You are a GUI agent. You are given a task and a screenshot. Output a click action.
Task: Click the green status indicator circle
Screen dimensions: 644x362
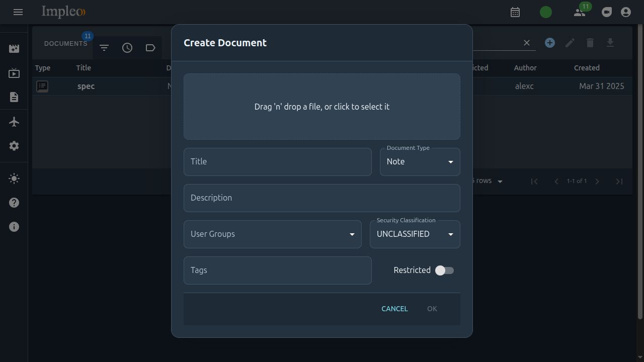(546, 12)
